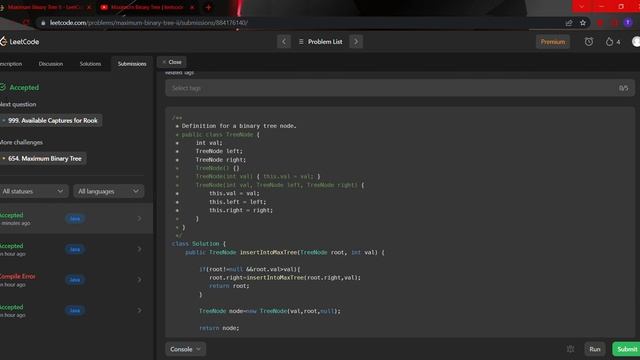Open 999. Available Captures for Rook
Screen dimensions: 640x360
[x=52, y=120]
